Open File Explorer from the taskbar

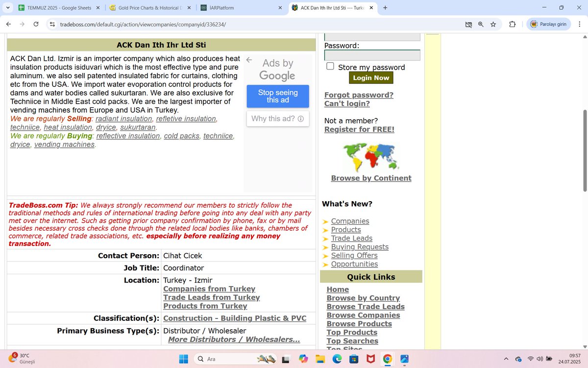[320, 359]
